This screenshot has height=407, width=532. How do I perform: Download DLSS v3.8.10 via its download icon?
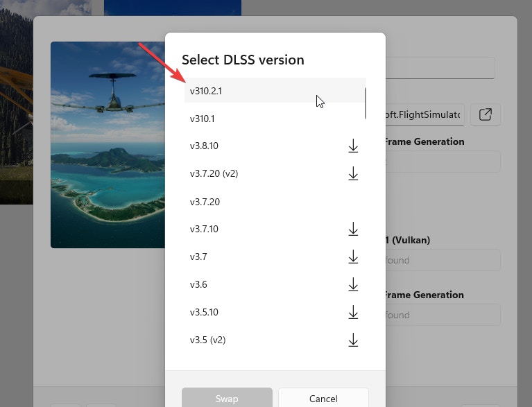coord(353,146)
